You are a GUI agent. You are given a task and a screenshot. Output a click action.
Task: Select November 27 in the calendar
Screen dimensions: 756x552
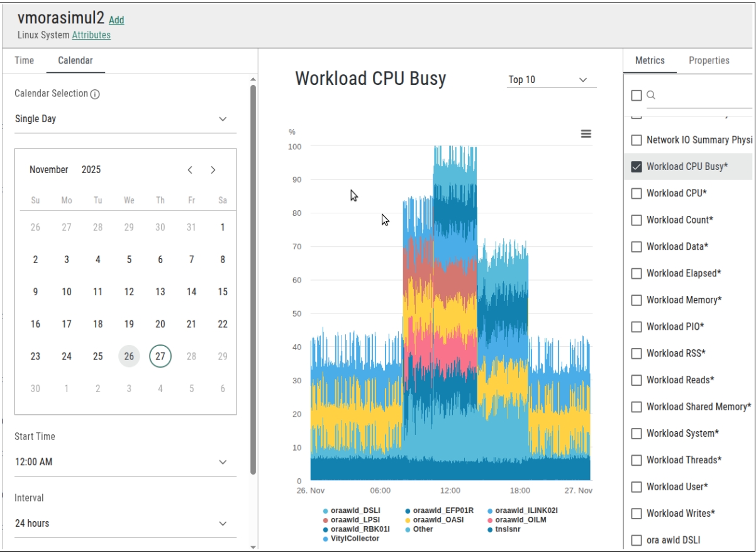click(x=160, y=356)
